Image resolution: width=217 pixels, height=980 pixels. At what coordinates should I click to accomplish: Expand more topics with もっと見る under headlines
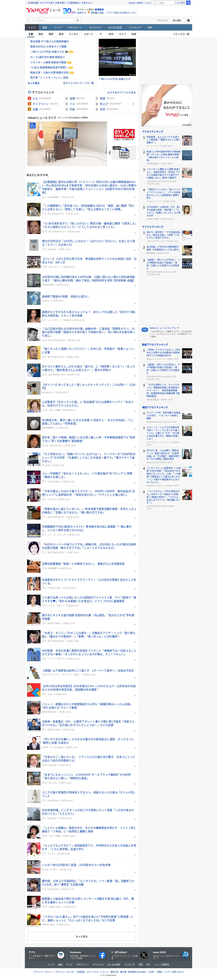click(34, 83)
